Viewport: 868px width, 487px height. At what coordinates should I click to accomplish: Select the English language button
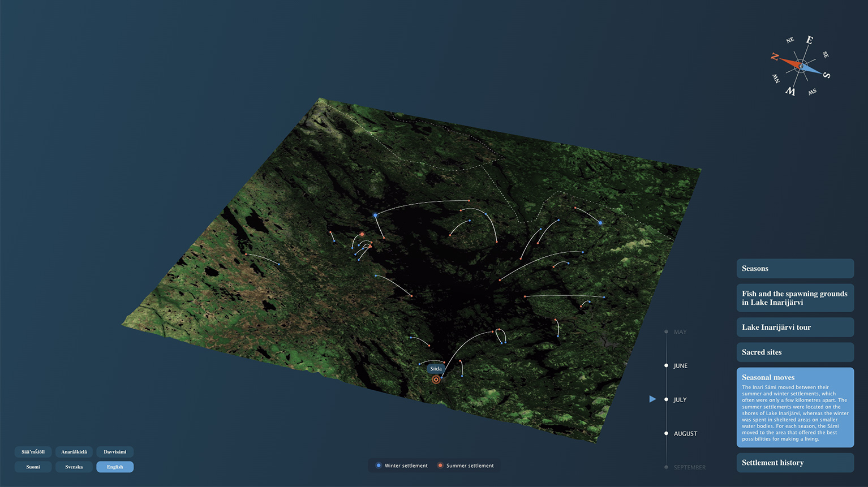pos(115,467)
